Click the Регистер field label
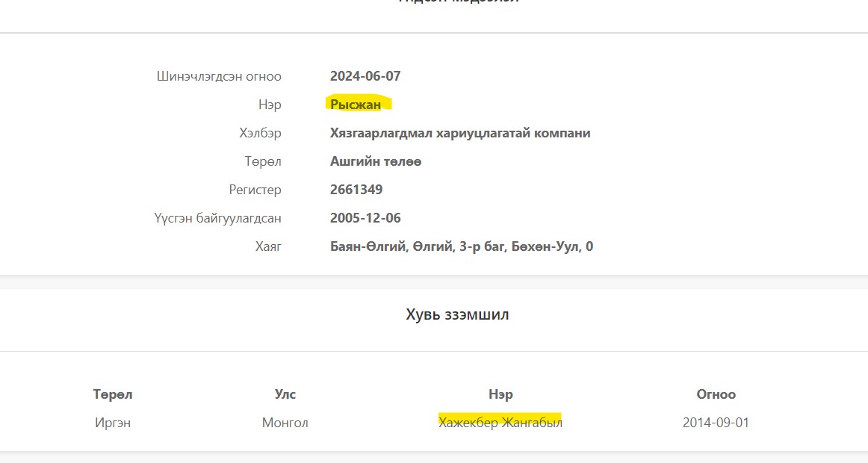 tap(255, 190)
